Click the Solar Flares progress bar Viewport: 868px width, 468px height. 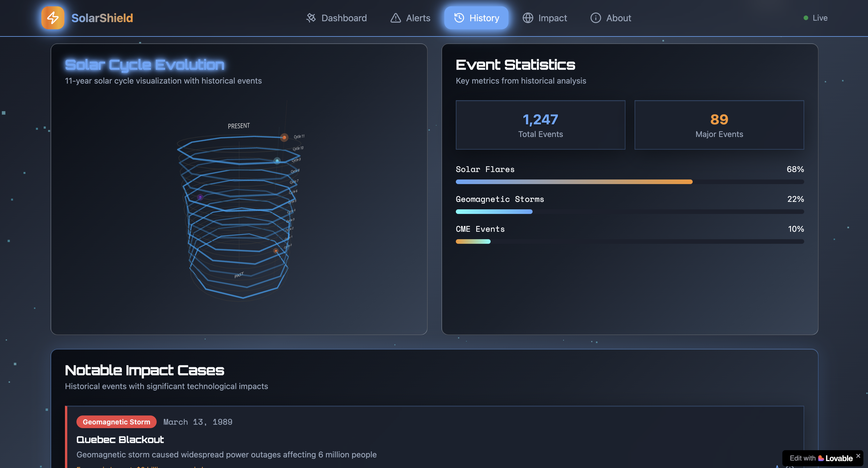(629, 182)
